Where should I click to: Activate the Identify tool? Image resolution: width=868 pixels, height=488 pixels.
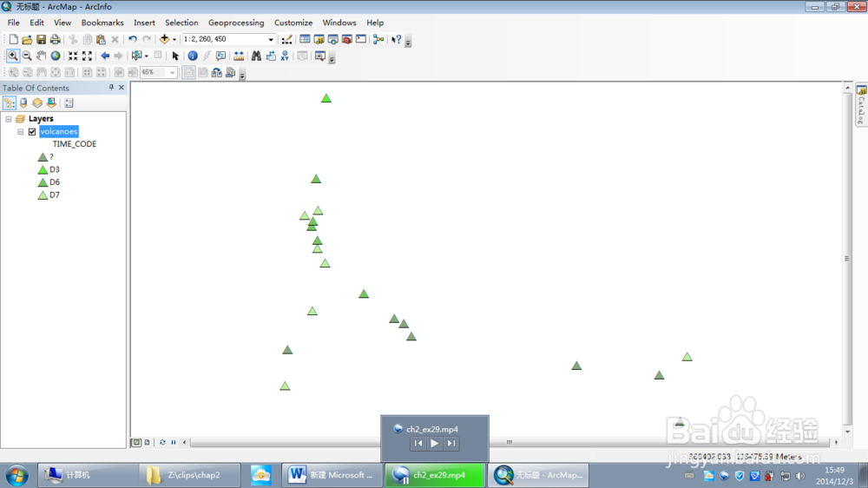pos(193,56)
